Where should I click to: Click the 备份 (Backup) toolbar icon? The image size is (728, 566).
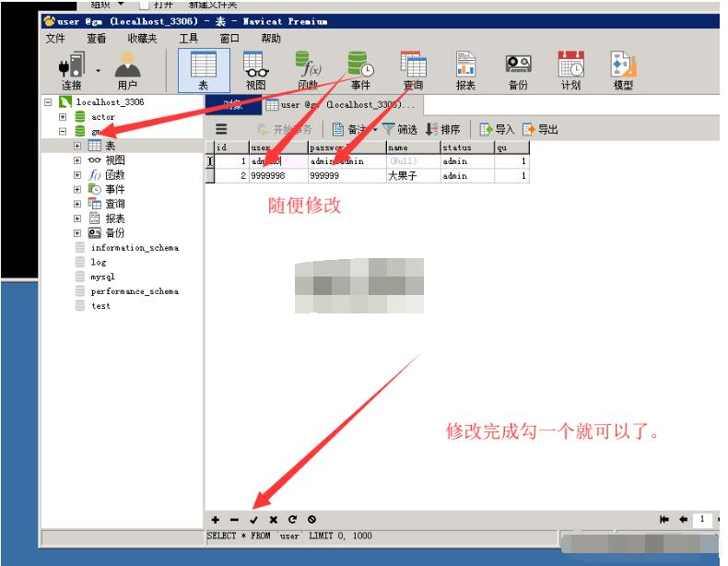(x=518, y=68)
